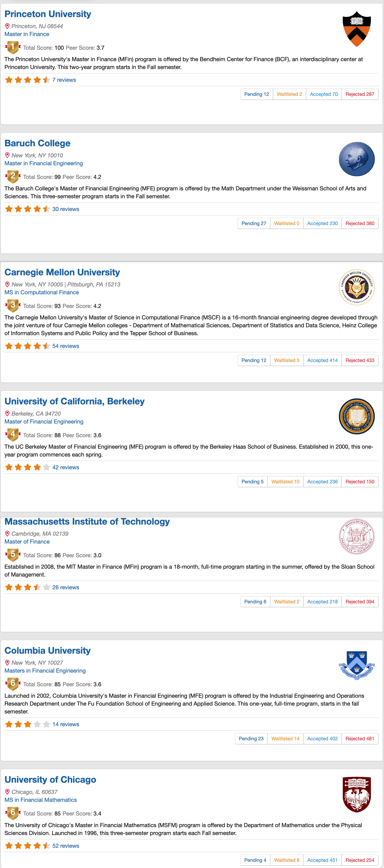View the 54 reviews for Carnegie Mellon

click(66, 346)
